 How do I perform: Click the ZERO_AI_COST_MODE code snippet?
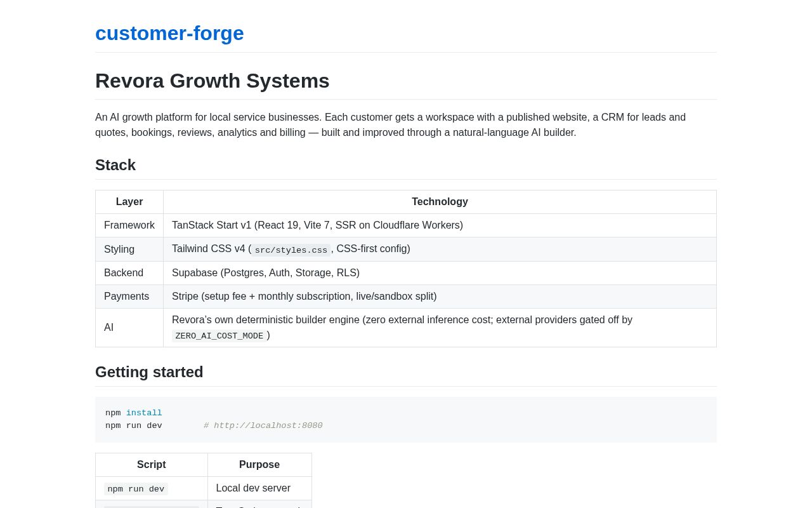219,336
